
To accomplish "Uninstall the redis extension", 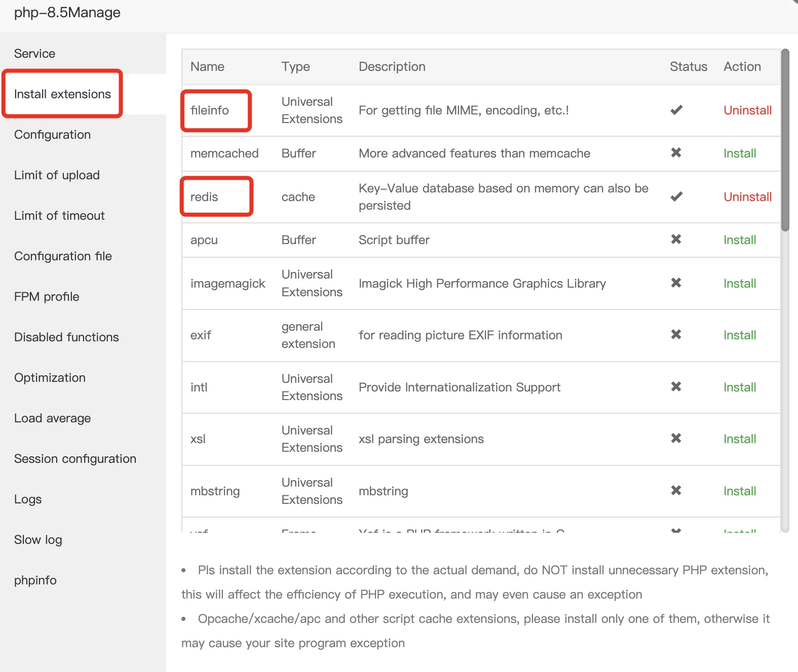I will click(747, 197).
